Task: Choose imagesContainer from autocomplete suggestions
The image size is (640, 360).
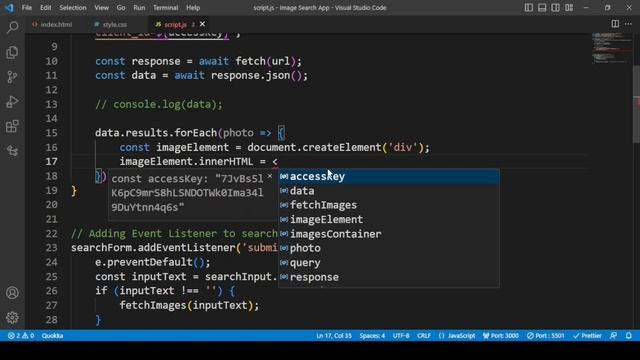Action: pos(389,234)
